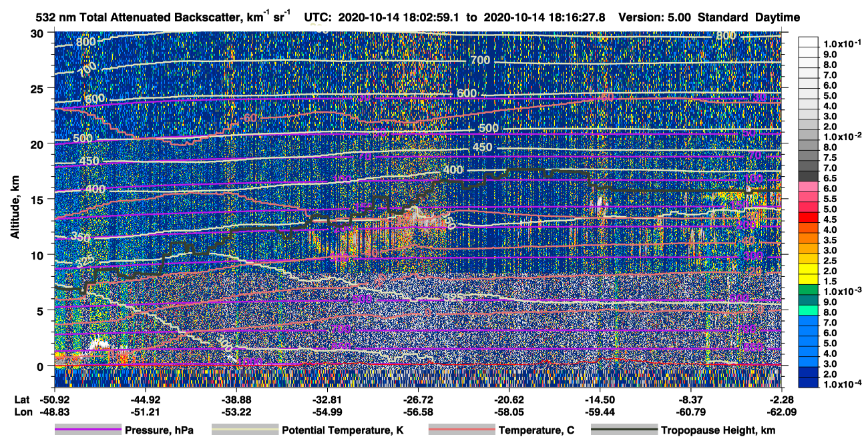Click longitude value '-53.22'
This screenshot has width=868, height=445.
pos(236,412)
